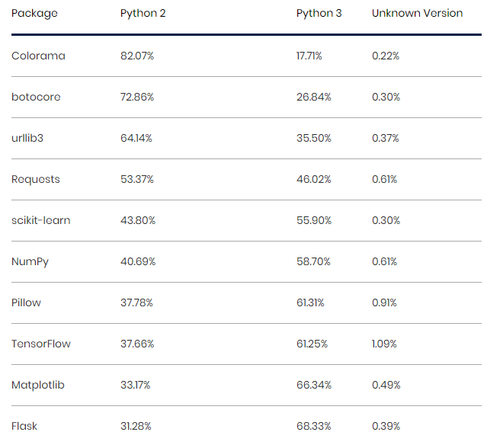Select botocore's 72.86% Python 2 value

pyautogui.click(x=138, y=97)
